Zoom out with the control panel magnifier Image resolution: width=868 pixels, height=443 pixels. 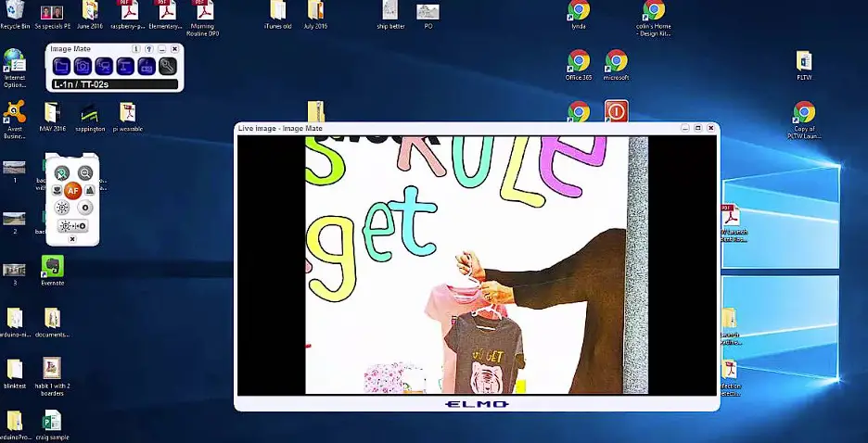(85, 172)
